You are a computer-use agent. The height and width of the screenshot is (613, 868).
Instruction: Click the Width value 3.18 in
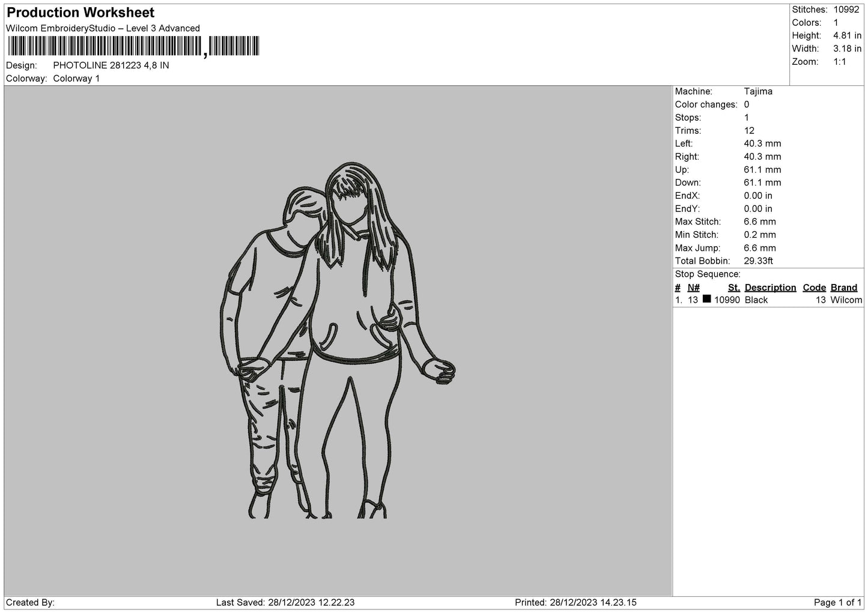[847, 49]
